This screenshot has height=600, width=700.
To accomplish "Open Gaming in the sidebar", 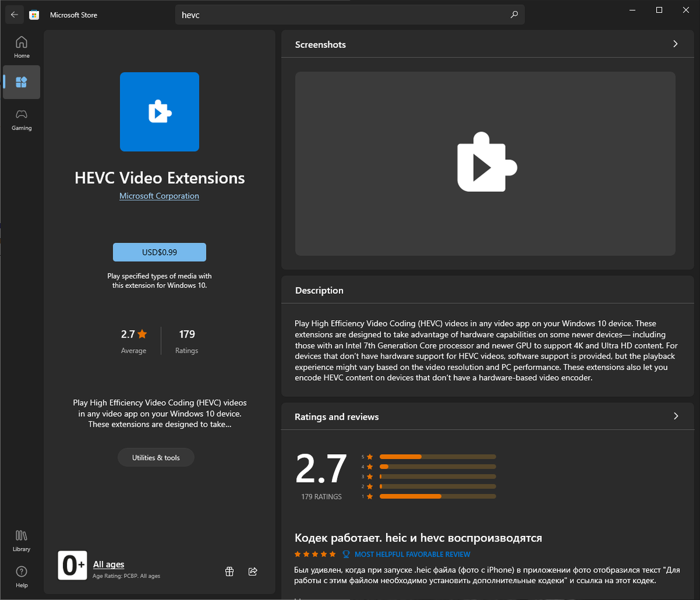I will point(22,120).
